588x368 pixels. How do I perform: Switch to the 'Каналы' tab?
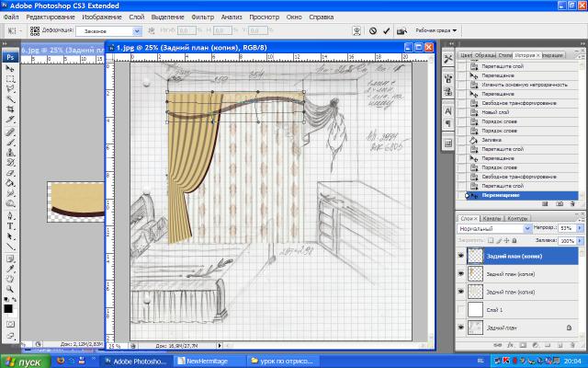click(492, 217)
